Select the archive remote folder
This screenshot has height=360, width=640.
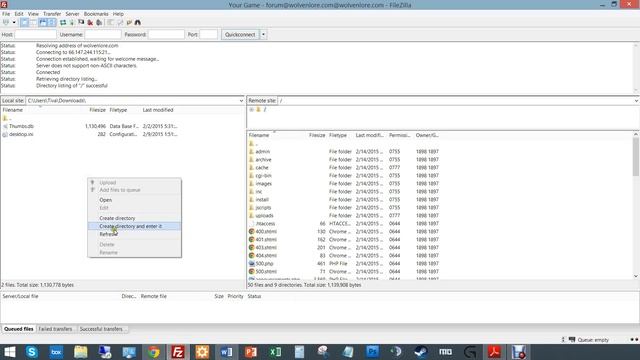pyautogui.click(x=263, y=160)
